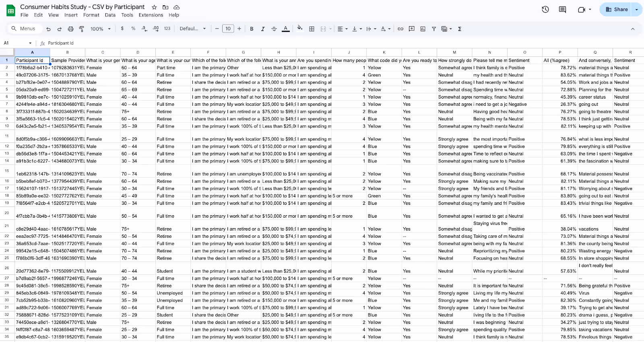Click the Name box showing A1
The width and height of the screenshot is (644, 342).
point(18,43)
